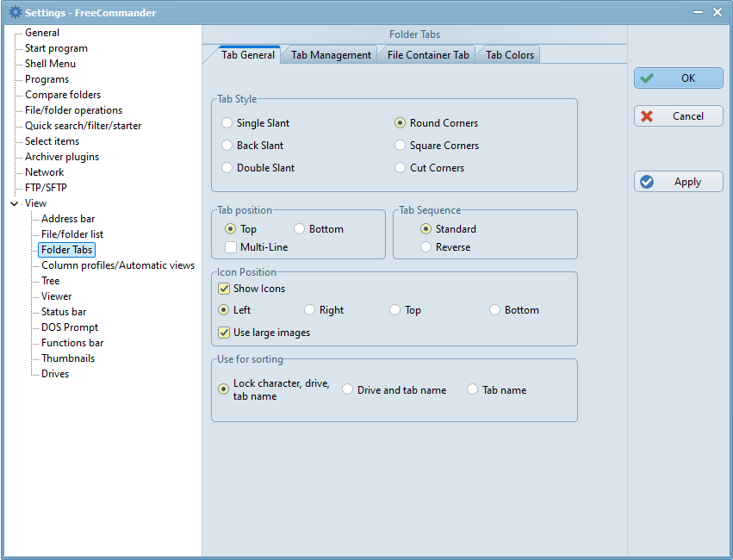
Task: Disable Use large images option
Action: tap(224, 333)
